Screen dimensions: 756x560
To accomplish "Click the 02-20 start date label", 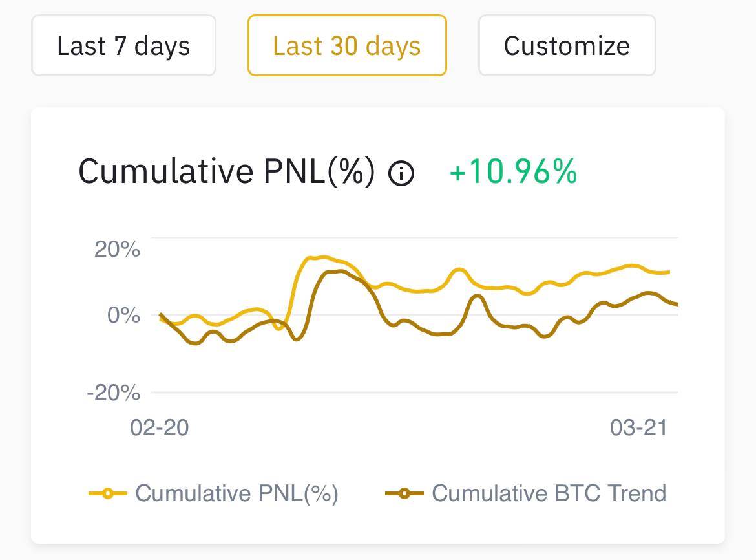I will coord(160,427).
